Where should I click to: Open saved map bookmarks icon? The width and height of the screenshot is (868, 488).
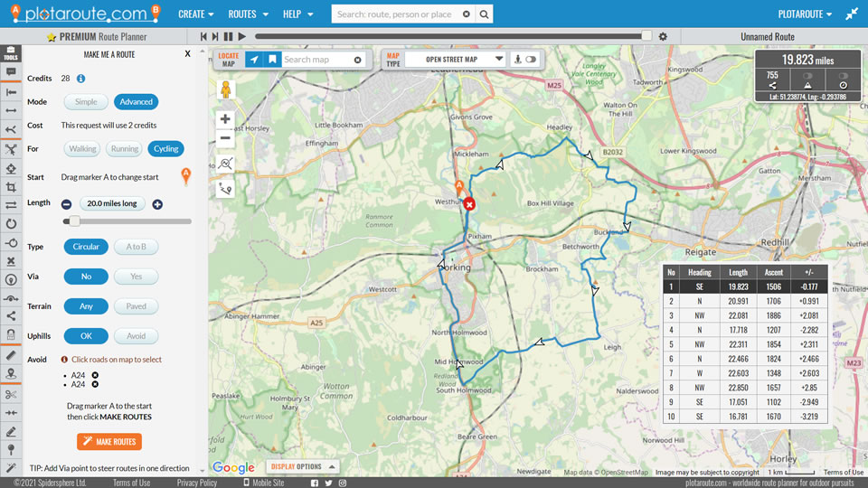[x=272, y=60]
